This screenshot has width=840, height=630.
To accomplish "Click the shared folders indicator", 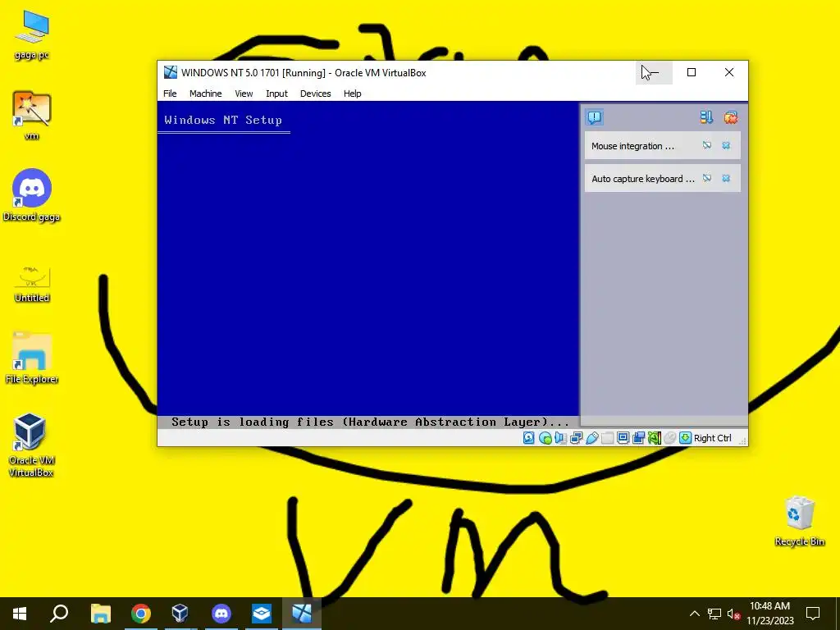I will 607,438.
